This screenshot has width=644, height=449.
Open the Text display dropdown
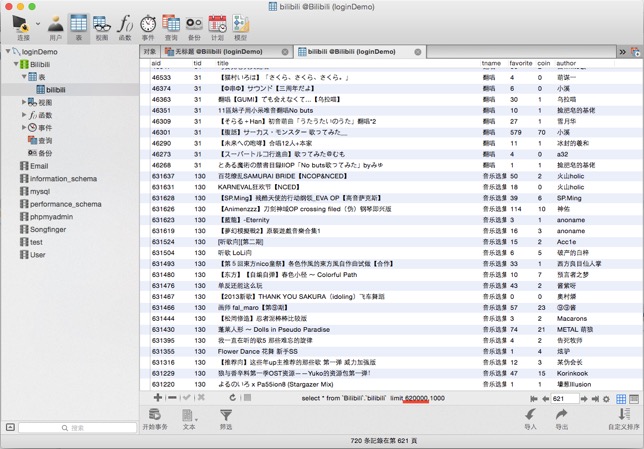point(189,419)
